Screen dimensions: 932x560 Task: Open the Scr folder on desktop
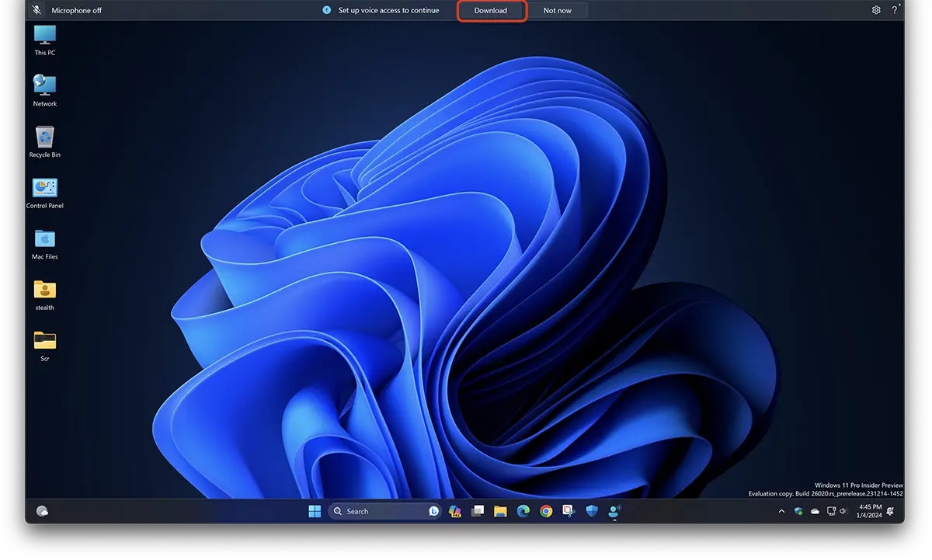pyautogui.click(x=45, y=341)
